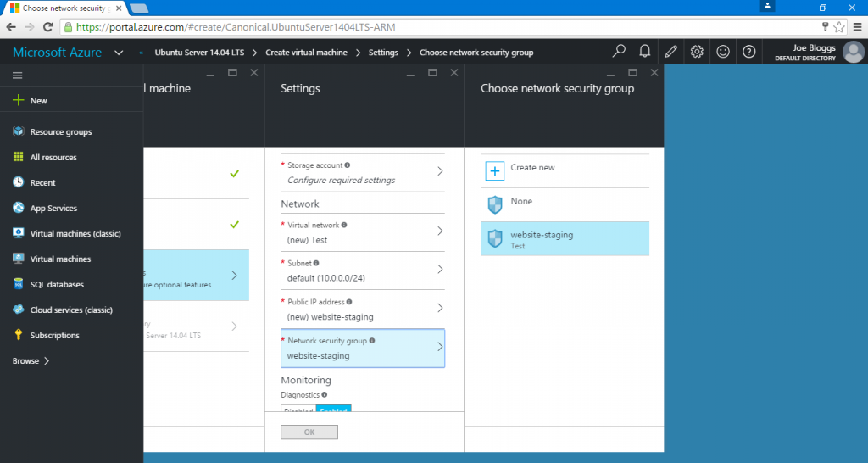Open the notifications bell
This screenshot has height=463, width=868.
tap(644, 52)
